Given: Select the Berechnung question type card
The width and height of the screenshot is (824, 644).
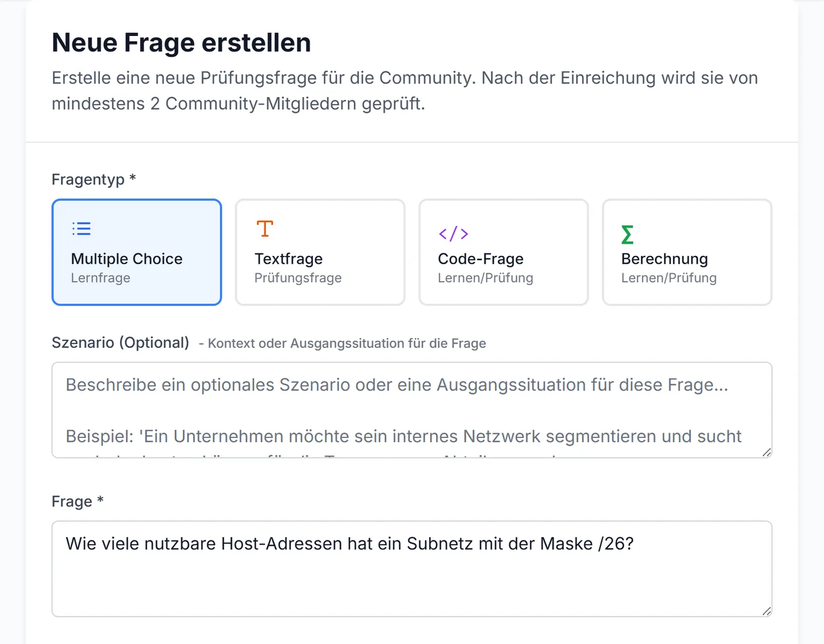Looking at the screenshot, I should (687, 252).
